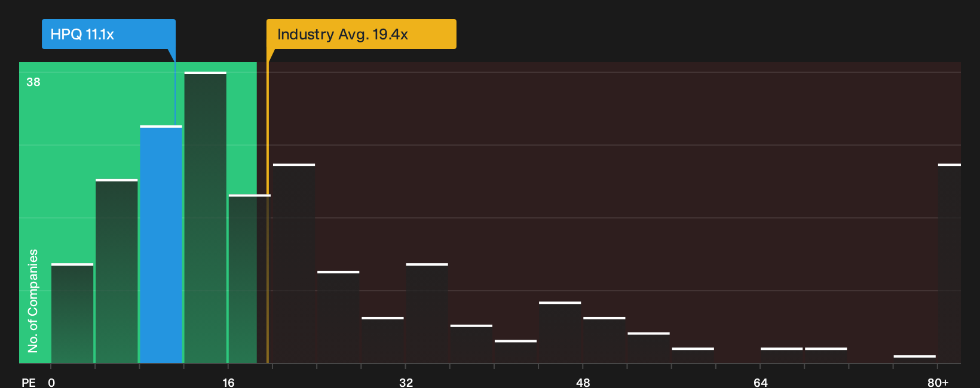Click the 80+ bar at the chart's right edge
Viewport: 980px width, 388px height.
click(950, 263)
